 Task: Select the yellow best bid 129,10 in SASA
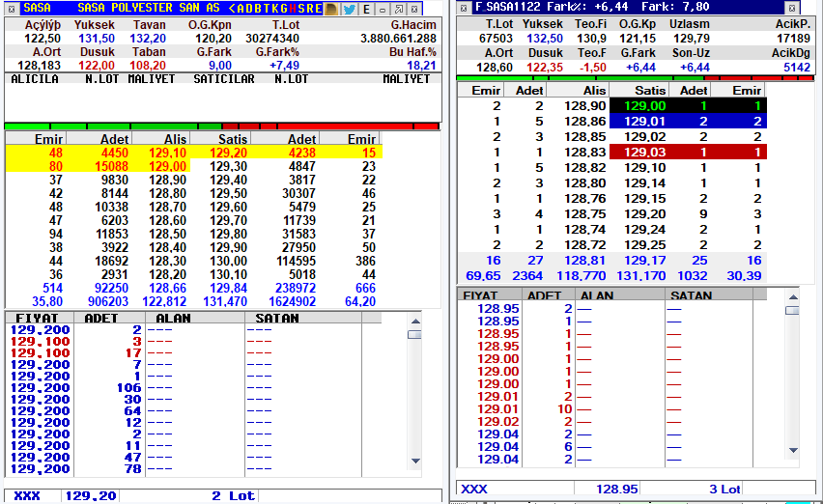(x=167, y=153)
